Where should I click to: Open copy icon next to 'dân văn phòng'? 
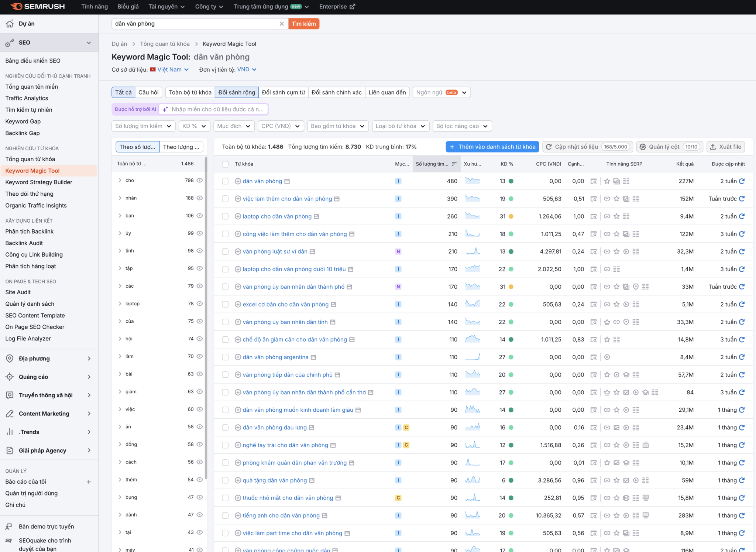point(287,181)
